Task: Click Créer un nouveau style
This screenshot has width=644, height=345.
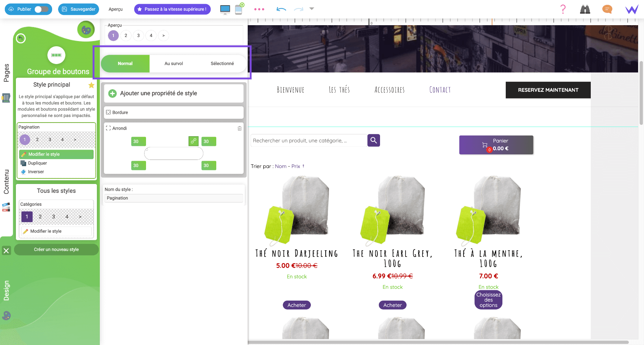Action: click(x=56, y=249)
